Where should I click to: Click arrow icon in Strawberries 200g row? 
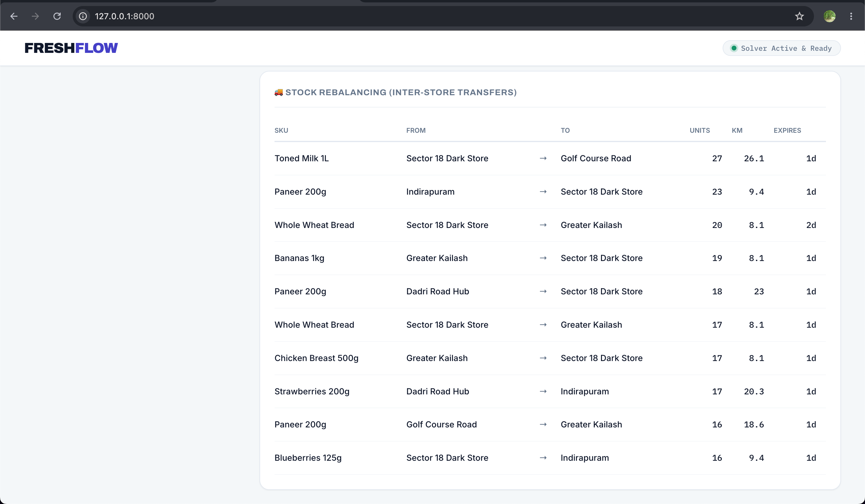(543, 391)
